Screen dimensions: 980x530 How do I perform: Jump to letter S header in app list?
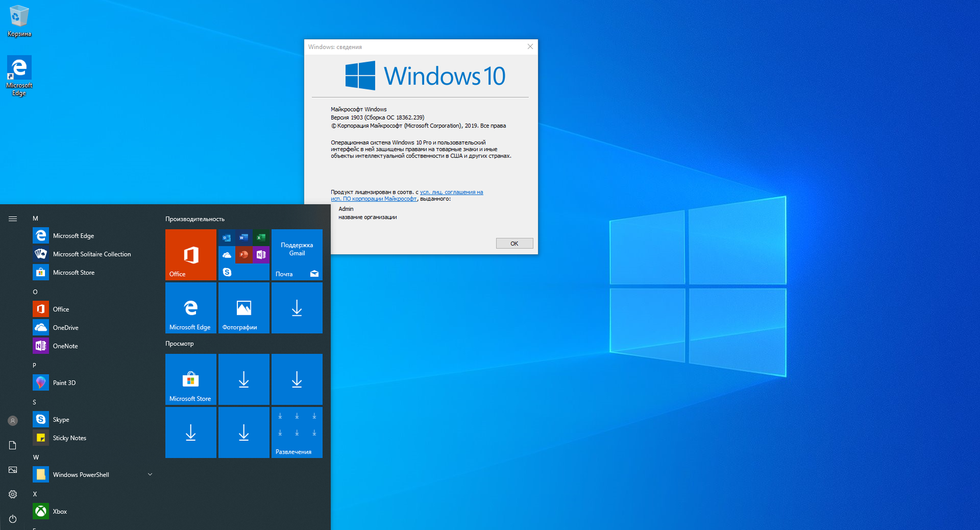pyautogui.click(x=34, y=402)
